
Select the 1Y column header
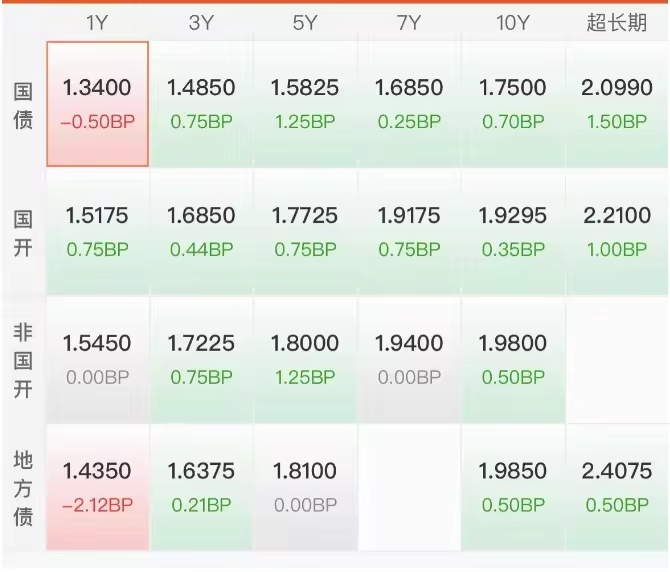pos(97,23)
